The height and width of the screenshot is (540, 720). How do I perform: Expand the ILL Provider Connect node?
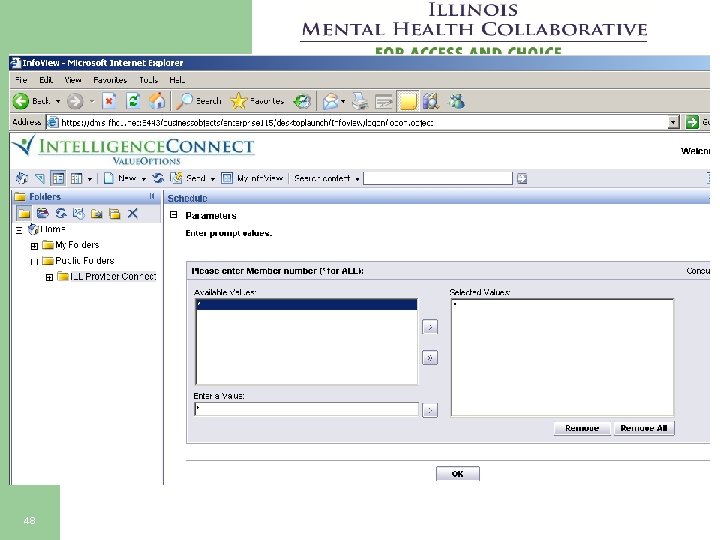click(49, 277)
